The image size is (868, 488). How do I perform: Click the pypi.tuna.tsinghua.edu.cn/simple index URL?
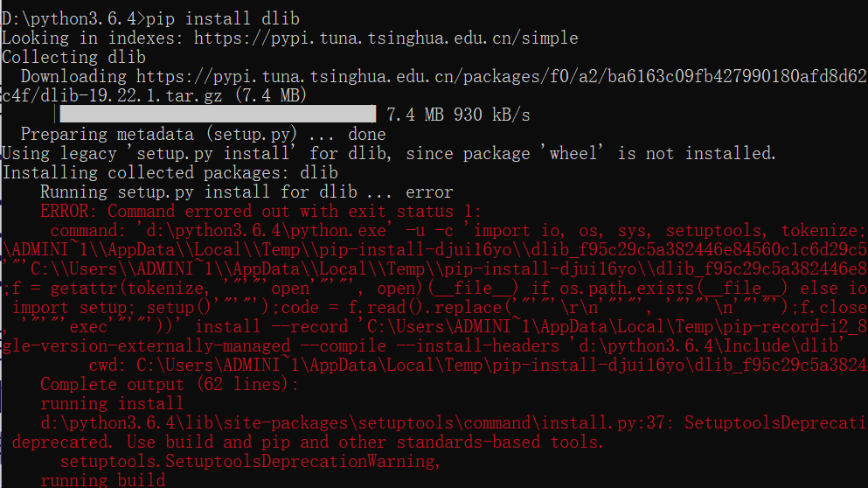pos(385,38)
